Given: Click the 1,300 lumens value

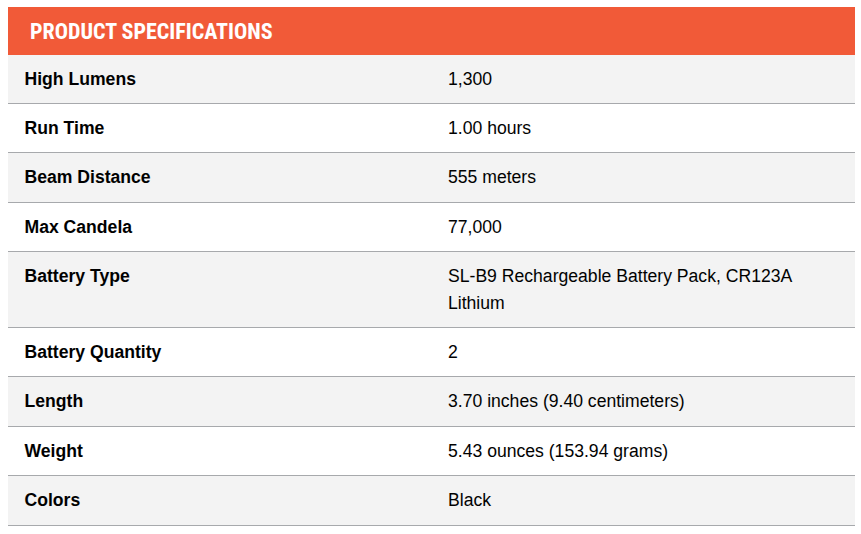Looking at the screenshot, I should tap(470, 79).
